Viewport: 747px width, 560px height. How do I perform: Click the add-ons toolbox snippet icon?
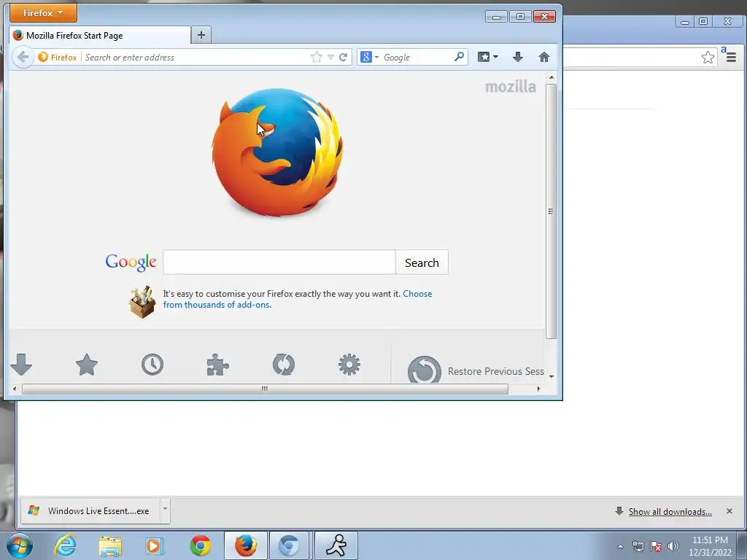pyautogui.click(x=142, y=301)
